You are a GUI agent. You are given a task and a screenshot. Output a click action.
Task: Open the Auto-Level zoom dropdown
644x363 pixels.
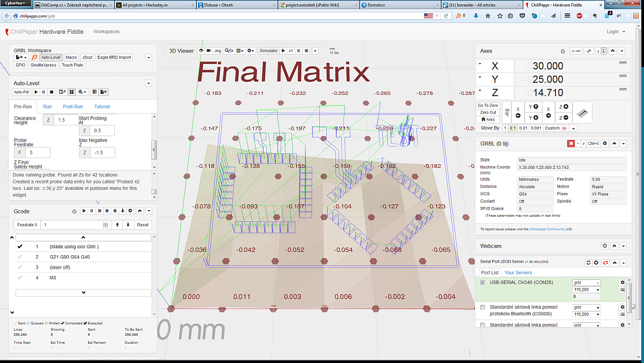pos(83,92)
